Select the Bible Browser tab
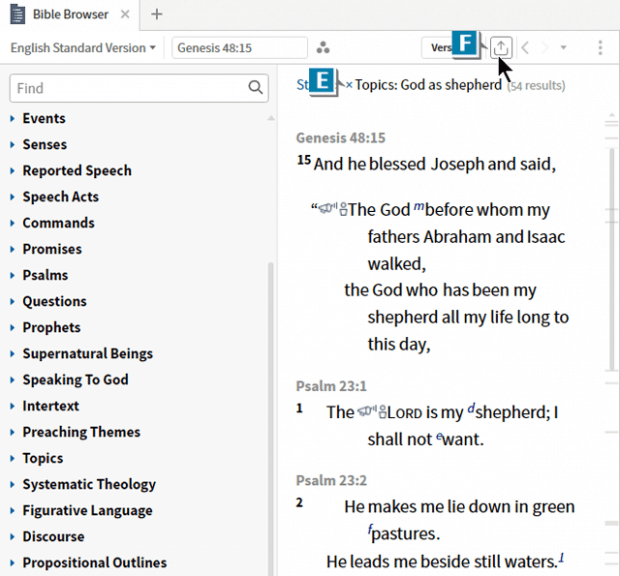This screenshot has width=620, height=576. 63,15
